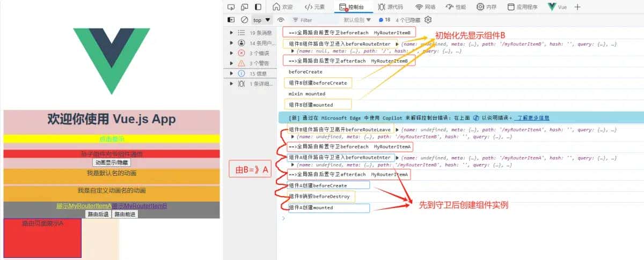The width and height of the screenshot is (644, 260).
Task: Click the 欢迎你使用 Vue.js App heading
Action: pyautogui.click(x=112, y=118)
